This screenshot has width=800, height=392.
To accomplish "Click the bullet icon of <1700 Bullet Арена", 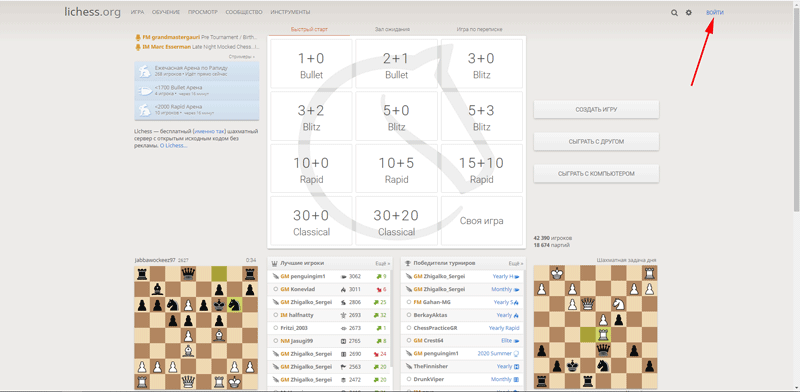I will 145,90.
